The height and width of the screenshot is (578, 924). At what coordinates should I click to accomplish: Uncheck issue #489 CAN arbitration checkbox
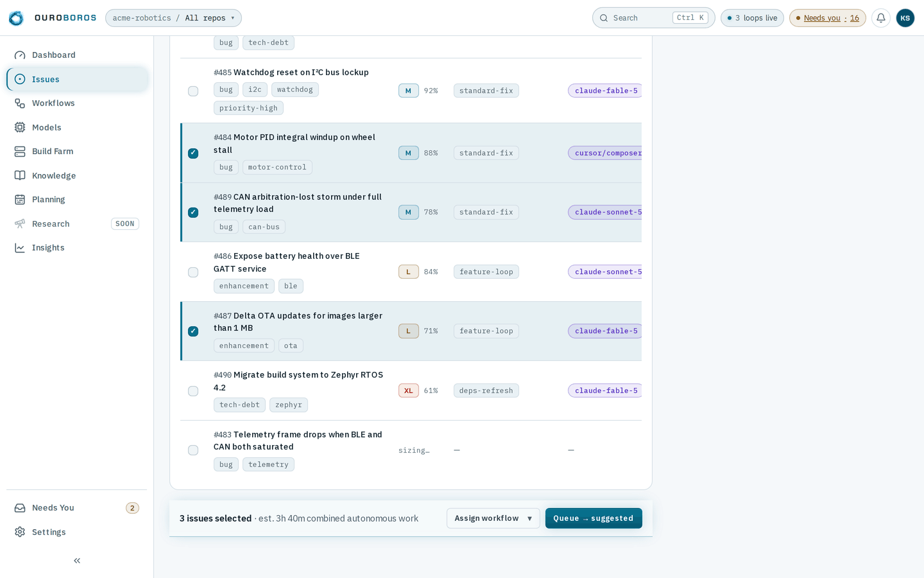click(x=193, y=213)
